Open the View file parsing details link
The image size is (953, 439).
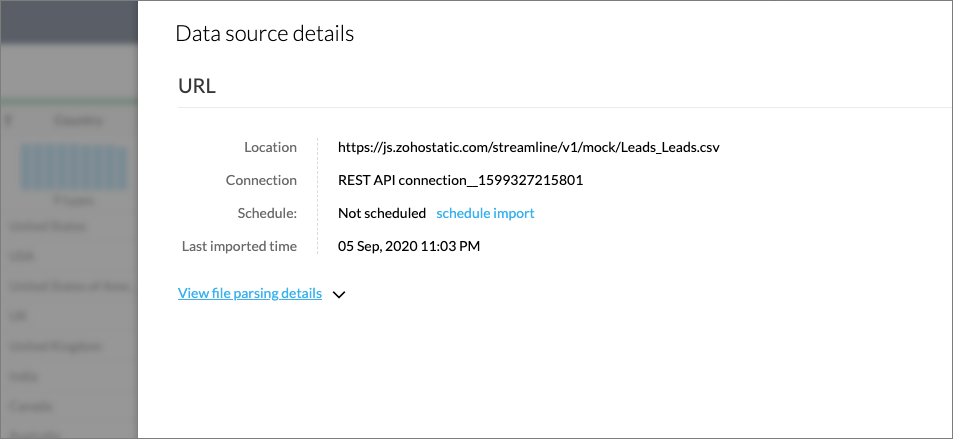tap(250, 294)
